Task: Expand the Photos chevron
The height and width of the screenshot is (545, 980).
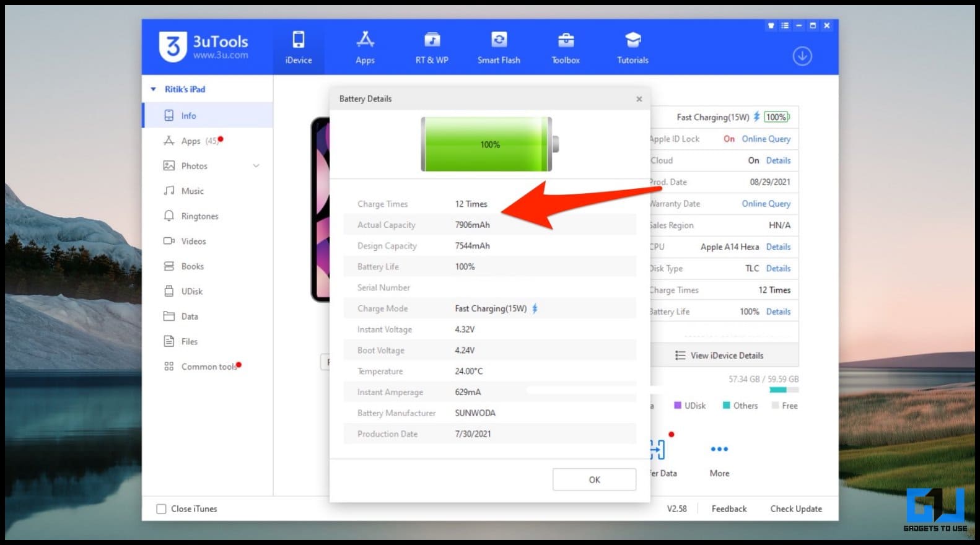Action: [256, 166]
